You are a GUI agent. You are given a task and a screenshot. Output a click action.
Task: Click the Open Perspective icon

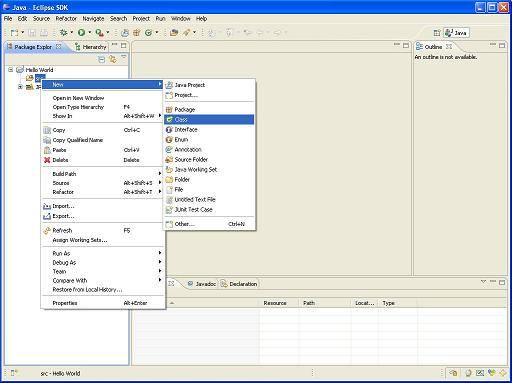[437, 33]
